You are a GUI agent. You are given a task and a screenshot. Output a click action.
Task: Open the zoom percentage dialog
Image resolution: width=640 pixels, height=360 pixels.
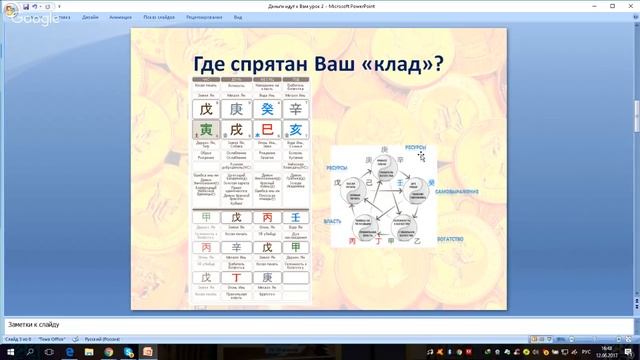pos(561,339)
